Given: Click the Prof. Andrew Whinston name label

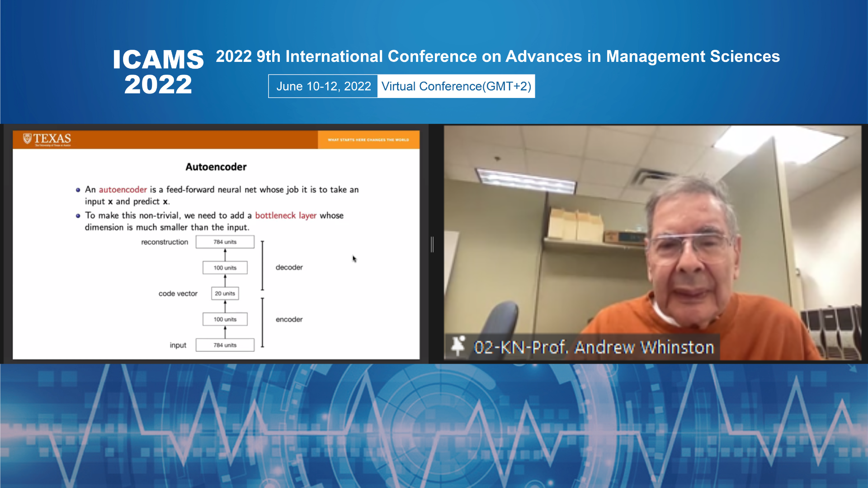Looking at the screenshot, I should tap(594, 347).
